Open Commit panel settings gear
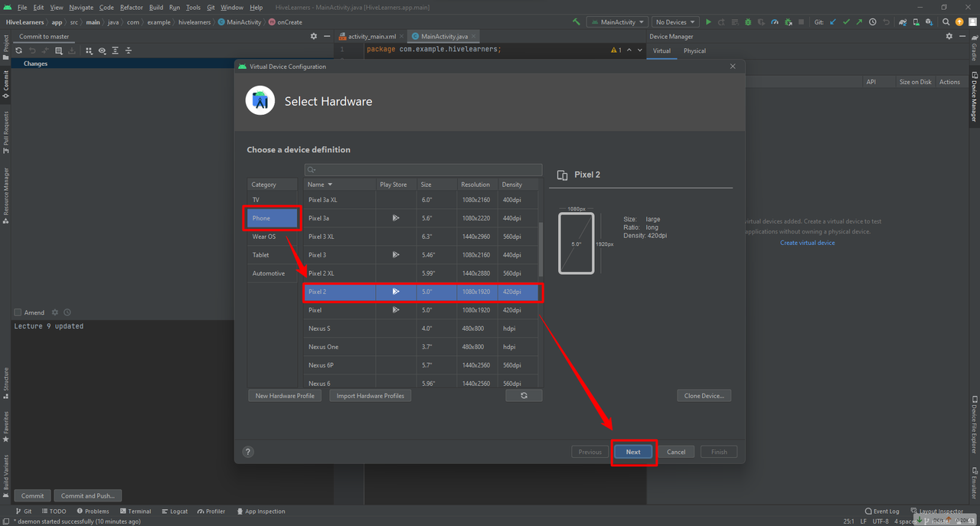Image resolution: width=980 pixels, height=526 pixels. click(313, 36)
